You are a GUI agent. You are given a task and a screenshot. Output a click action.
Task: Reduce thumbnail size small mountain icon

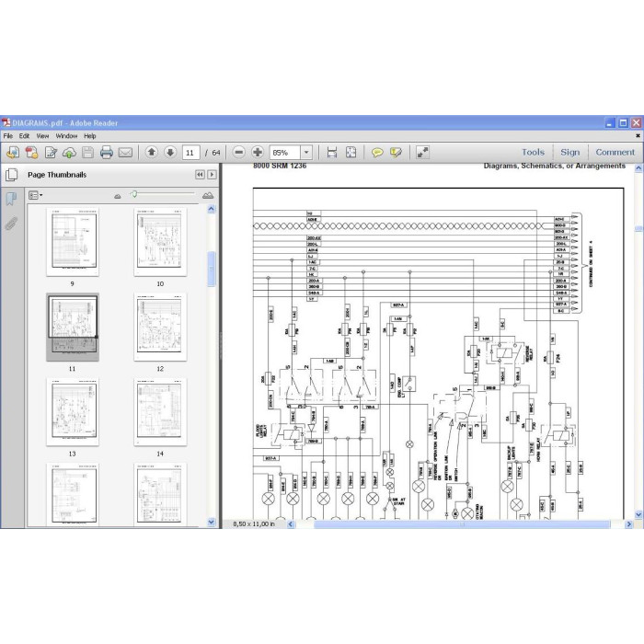[118, 196]
